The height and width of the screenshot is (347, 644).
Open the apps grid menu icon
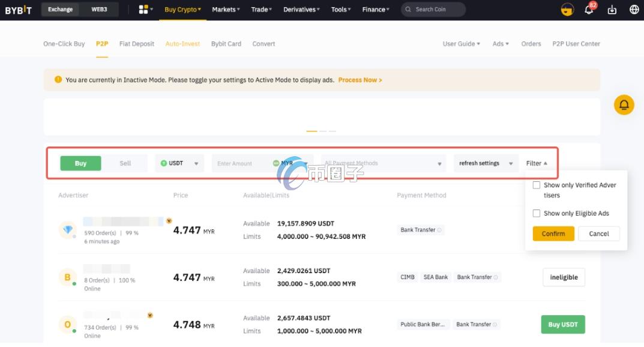(143, 10)
